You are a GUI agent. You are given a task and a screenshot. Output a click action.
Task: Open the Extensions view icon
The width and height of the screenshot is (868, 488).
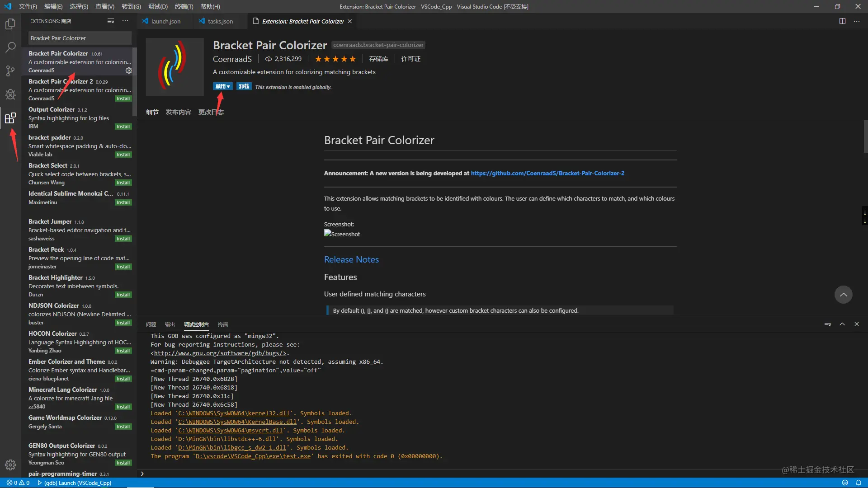[10, 118]
